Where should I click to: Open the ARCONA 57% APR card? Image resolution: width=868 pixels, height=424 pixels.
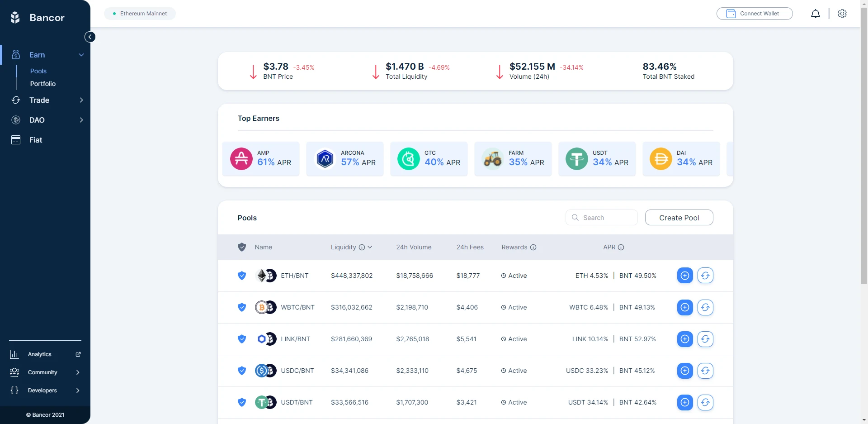coord(345,159)
